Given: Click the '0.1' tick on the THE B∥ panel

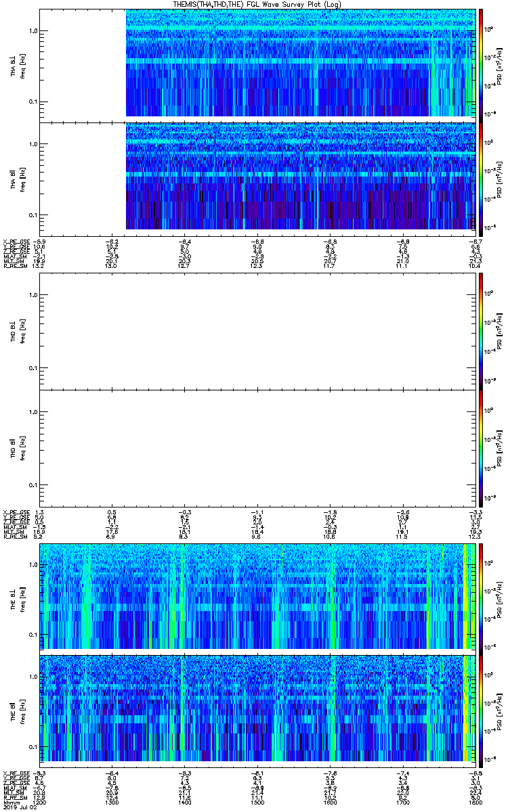Looking at the screenshot, I should pyautogui.click(x=33, y=746).
